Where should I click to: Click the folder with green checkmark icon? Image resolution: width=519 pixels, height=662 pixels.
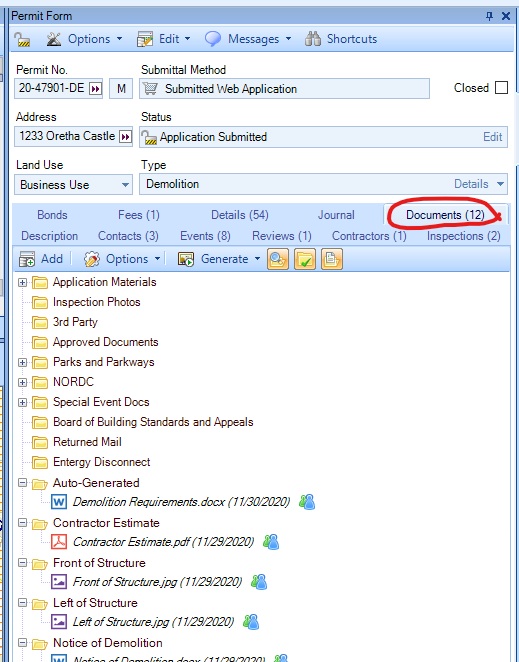point(304,259)
